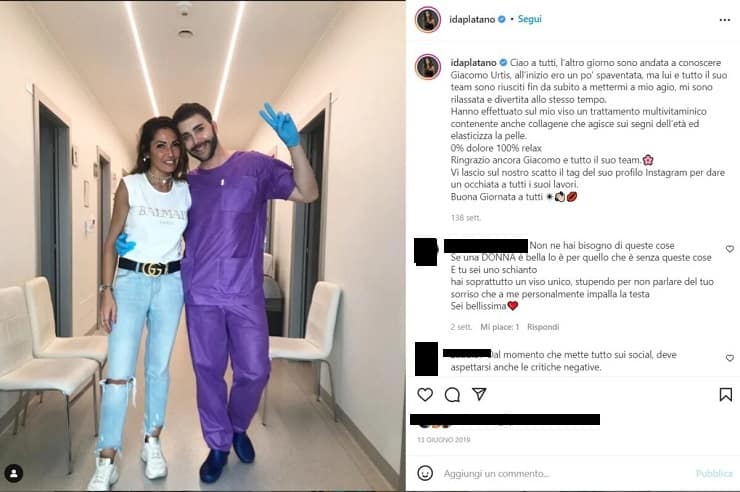The image size is (740, 492).
Task: Like the second comment about social critiche
Action: [x=730, y=358]
